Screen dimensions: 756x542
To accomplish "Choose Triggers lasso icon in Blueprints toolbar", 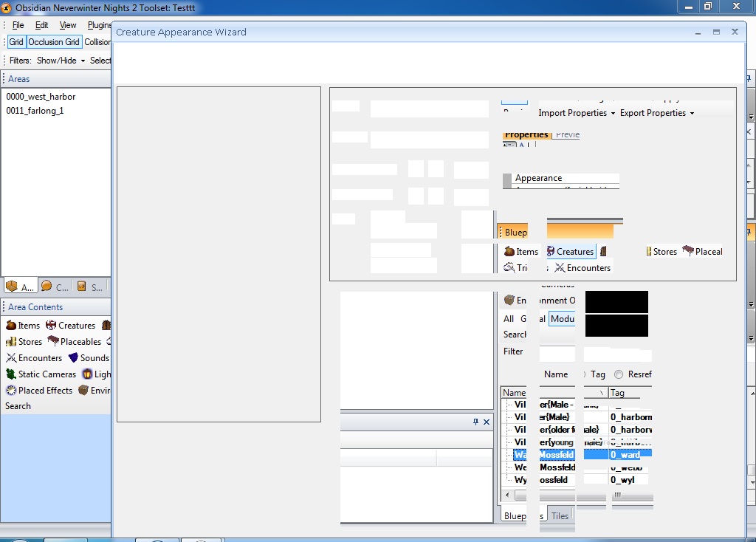I will 509,267.
